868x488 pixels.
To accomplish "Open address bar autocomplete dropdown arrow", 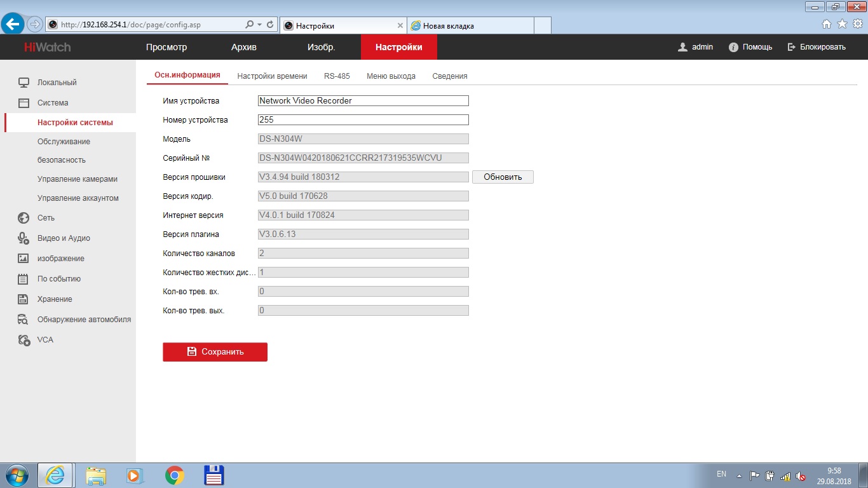I will [x=259, y=25].
